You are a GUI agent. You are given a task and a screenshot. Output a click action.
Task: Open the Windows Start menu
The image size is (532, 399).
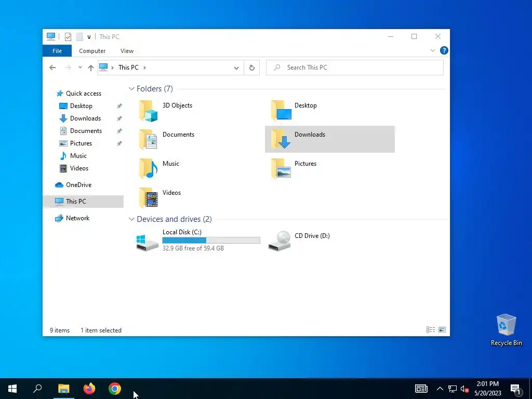coord(12,389)
